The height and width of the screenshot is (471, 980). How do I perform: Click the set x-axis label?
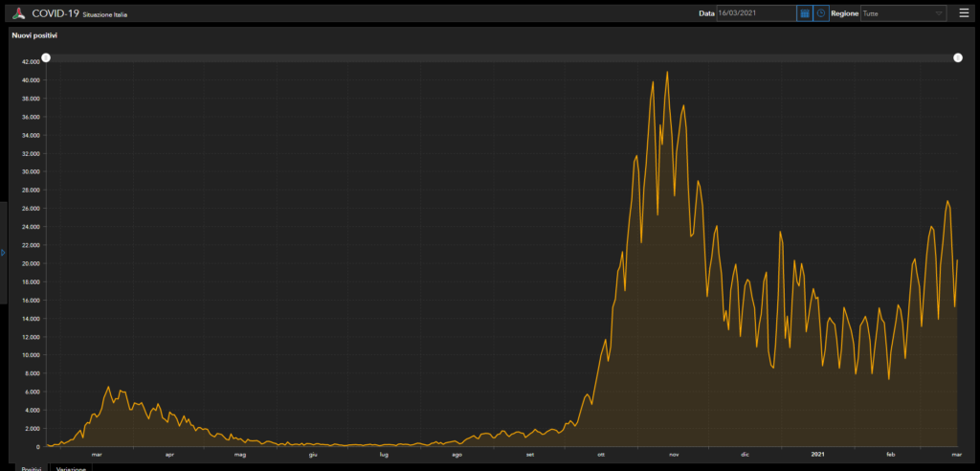point(530,455)
